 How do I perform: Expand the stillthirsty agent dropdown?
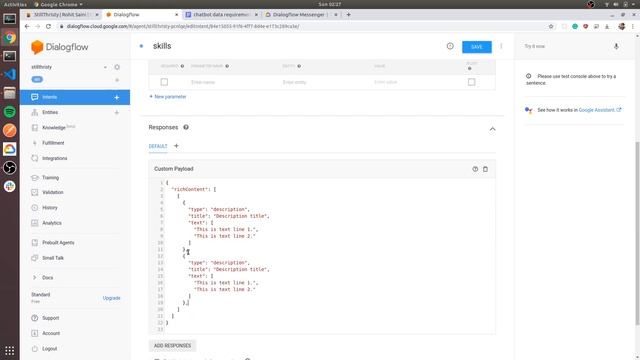105,67
